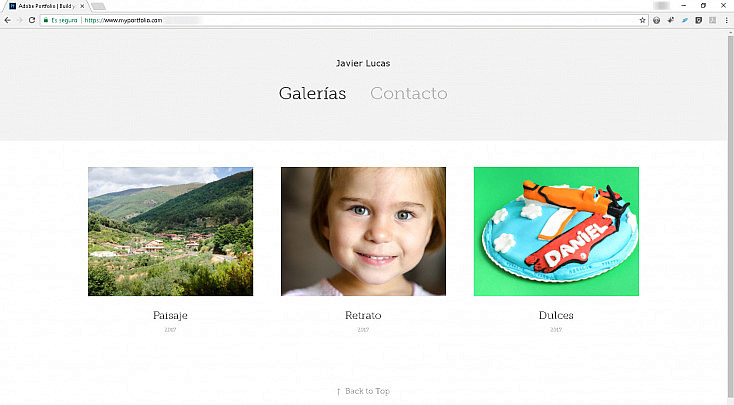Reload the page with the refresh icon
The image size is (734, 405).
click(x=32, y=20)
